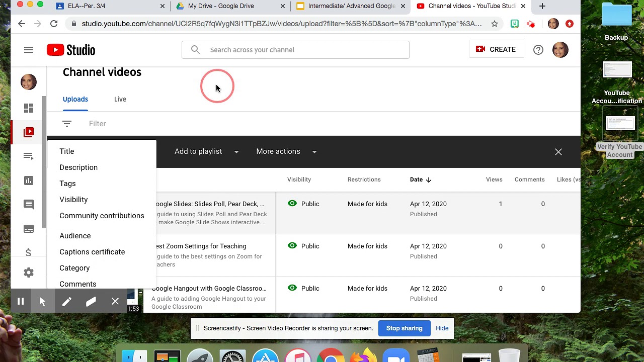Open YouTube Account Verification desktop file
This screenshot has height=362, width=644.
point(616,83)
